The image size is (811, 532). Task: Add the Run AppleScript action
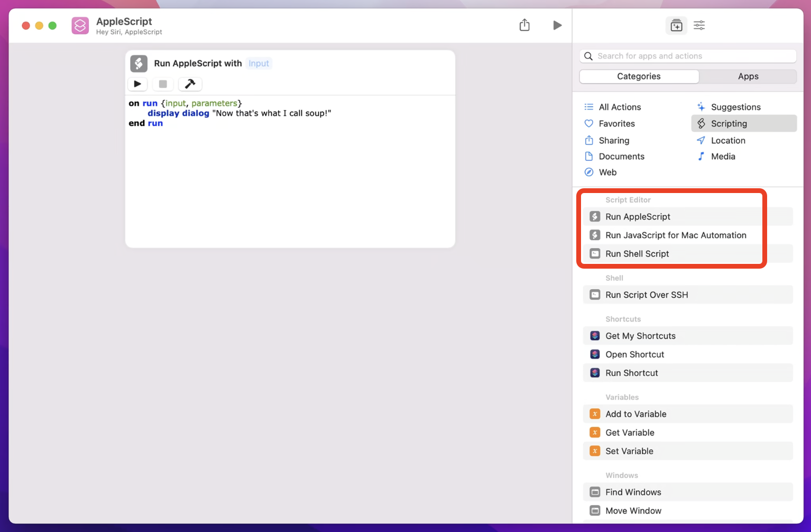pos(688,216)
